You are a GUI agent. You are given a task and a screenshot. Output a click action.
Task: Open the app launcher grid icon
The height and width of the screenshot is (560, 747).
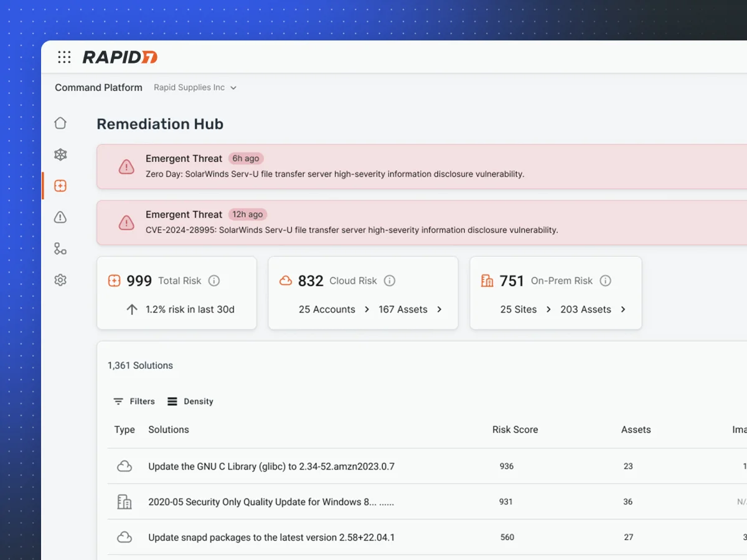(64, 57)
